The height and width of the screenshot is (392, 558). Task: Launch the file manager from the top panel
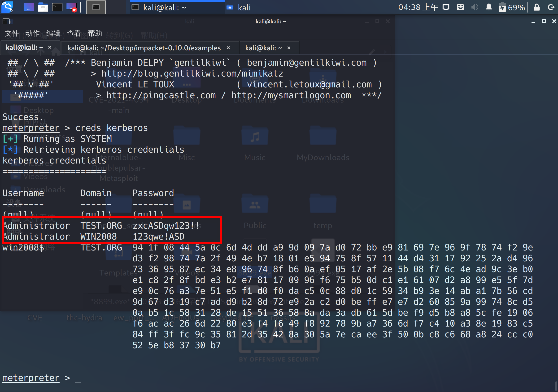(x=43, y=7)
